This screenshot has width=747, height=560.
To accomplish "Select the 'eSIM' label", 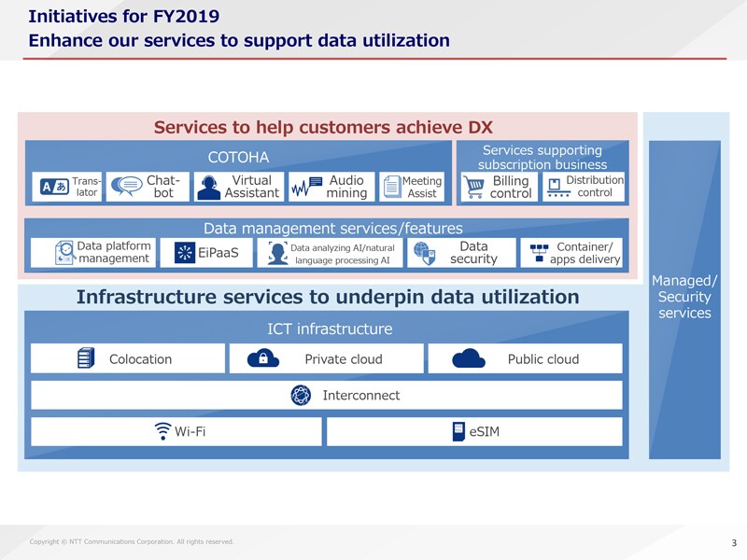I will pyautogui.click(x=485, y=431).
